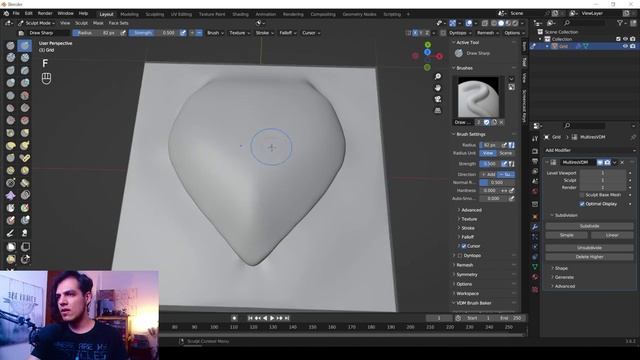Screen dimensions: 640x360
Task: Switch perspective/orthographic grid gizmo
Action: point(438,111)
